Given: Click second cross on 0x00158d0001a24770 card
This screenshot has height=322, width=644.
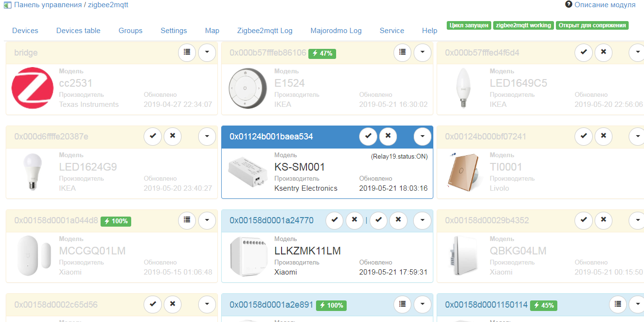Looking at the screenshot, I should point(398,220).
